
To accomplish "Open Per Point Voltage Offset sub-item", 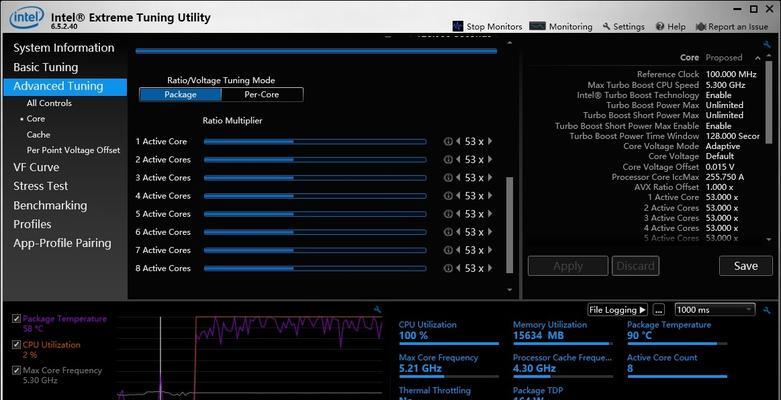I will tap(73, 150).
